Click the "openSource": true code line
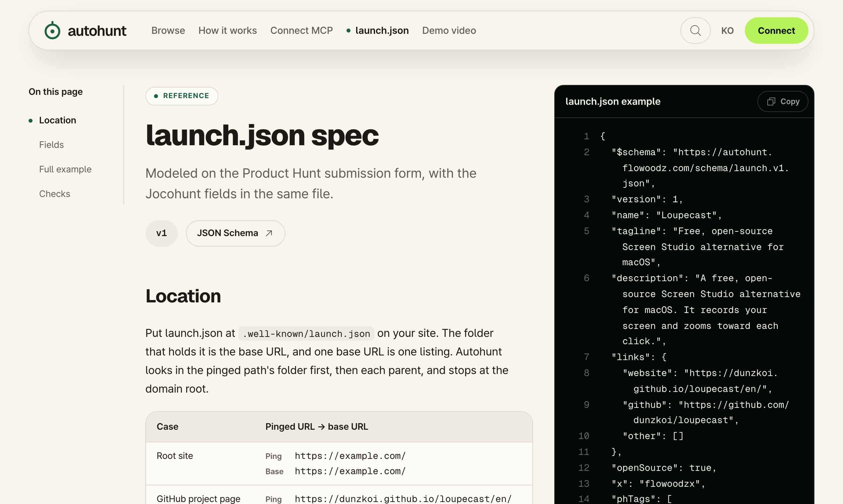 (x=663, y=468)
